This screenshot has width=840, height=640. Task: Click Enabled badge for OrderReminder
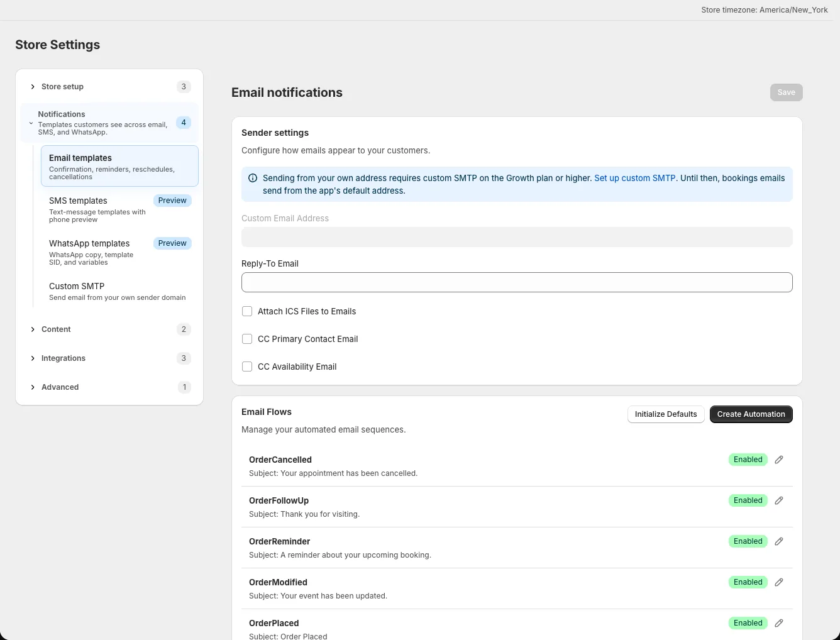[748, 541]
